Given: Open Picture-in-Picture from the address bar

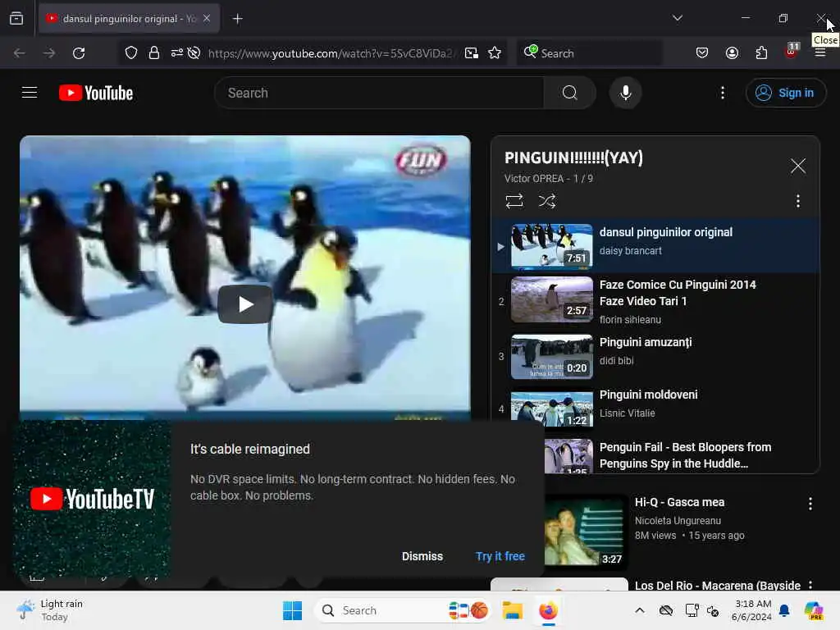Looking at the screenshot, I should tap(472, 53).
